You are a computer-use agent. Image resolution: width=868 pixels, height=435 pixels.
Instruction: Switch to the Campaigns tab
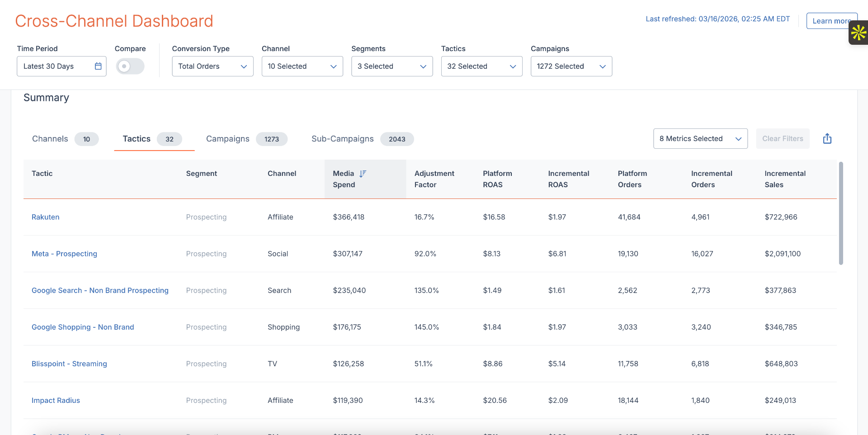coord(228,139)
